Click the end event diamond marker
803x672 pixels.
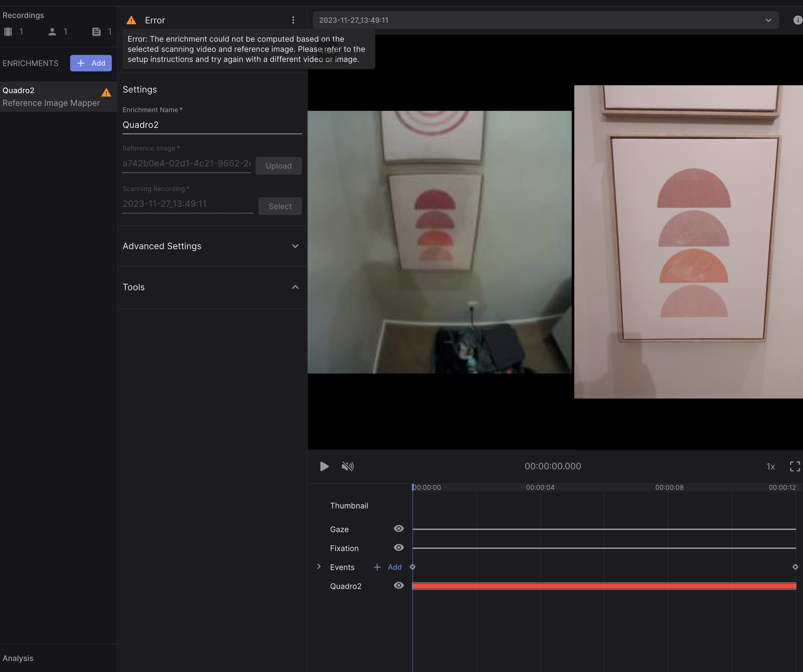pyautogui.click(x=795, y=567)
